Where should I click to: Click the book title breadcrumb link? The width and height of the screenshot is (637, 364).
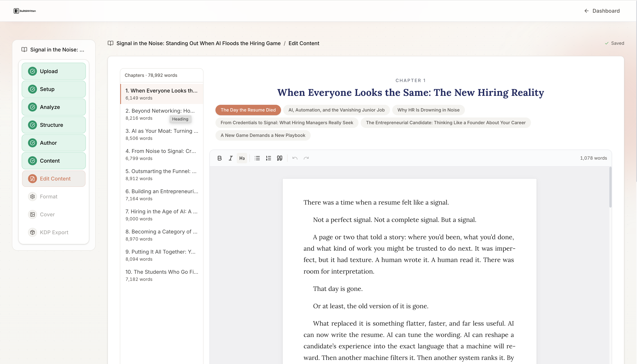[198, 43]
